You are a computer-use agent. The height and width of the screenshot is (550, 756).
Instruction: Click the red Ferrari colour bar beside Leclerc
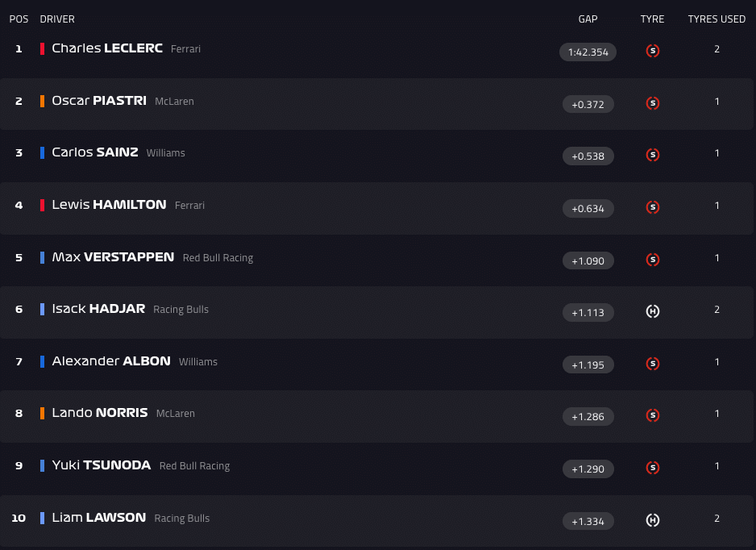click(x=42, y=48)
